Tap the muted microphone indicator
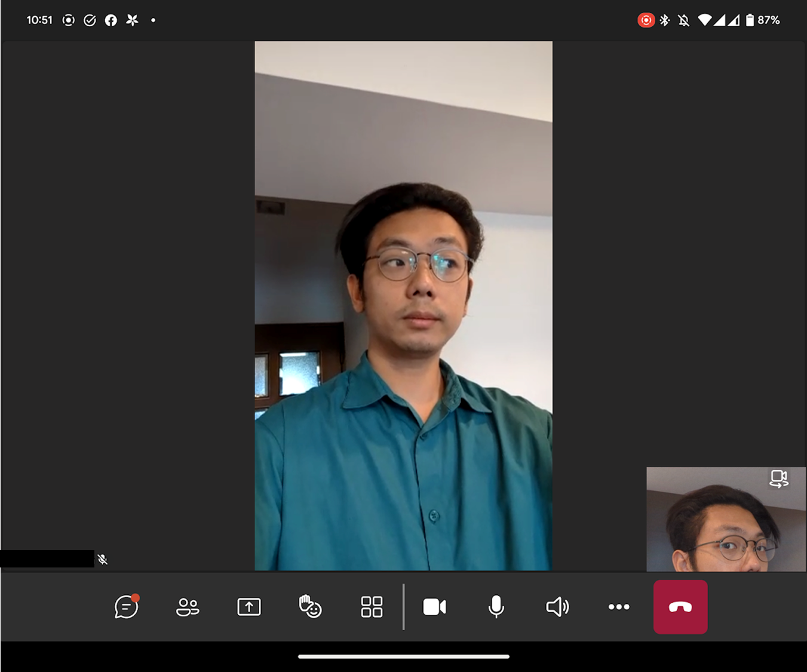 click(103, 560)
